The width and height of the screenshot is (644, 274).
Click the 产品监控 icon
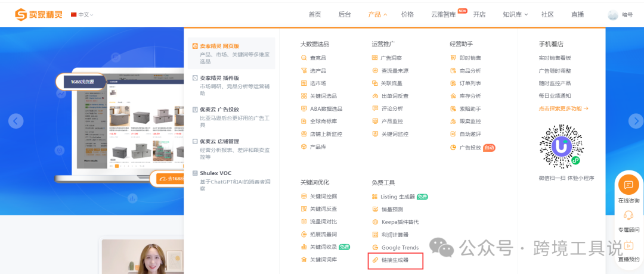(x=375, y=122)
